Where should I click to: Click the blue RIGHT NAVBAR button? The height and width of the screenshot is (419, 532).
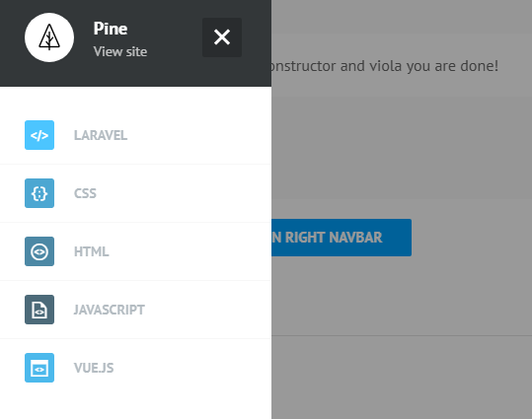[x=342, y=238]
